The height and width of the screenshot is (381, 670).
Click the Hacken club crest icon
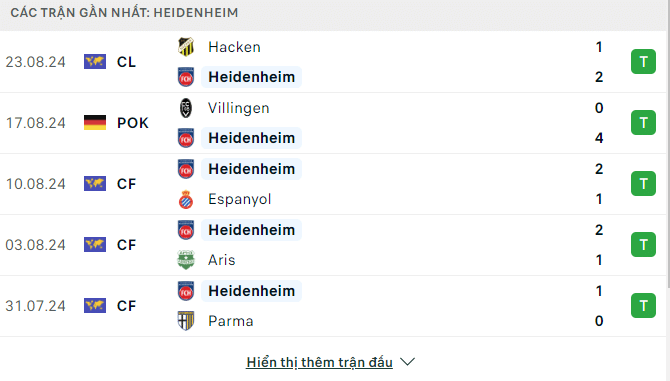(186, 47)
